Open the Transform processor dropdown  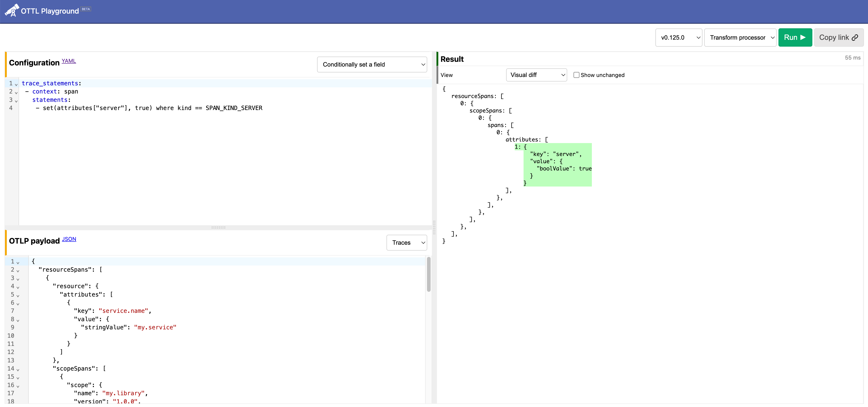740,37
